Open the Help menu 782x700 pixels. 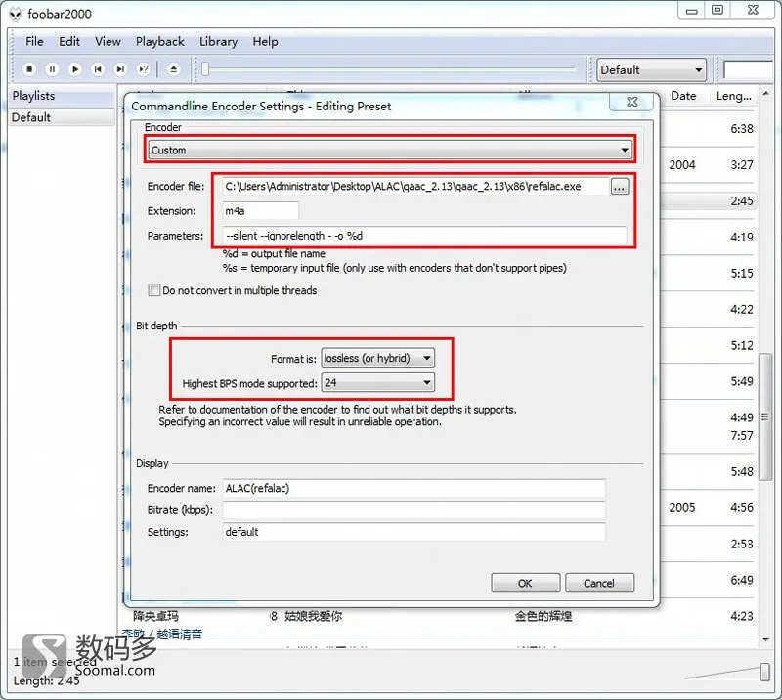pos(265,41)
